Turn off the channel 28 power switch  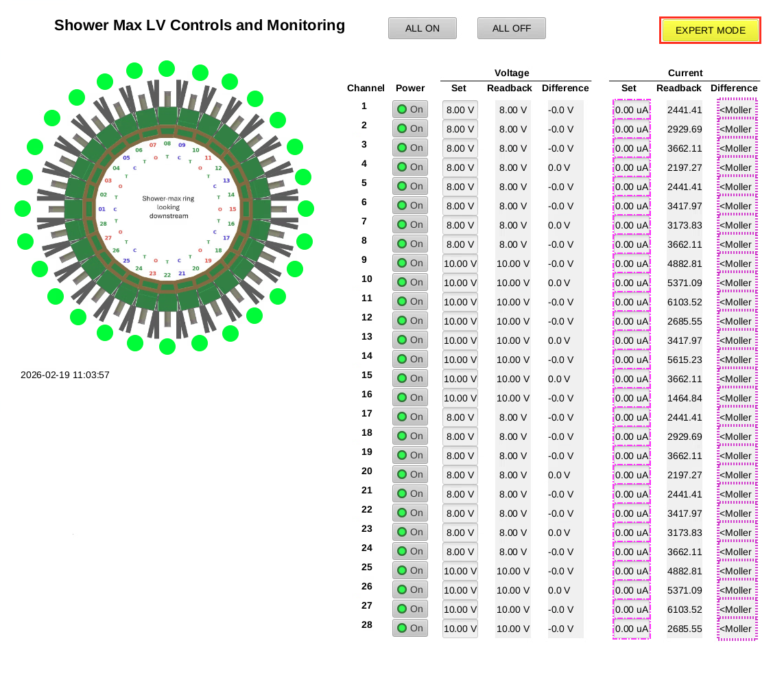point(410,628)
